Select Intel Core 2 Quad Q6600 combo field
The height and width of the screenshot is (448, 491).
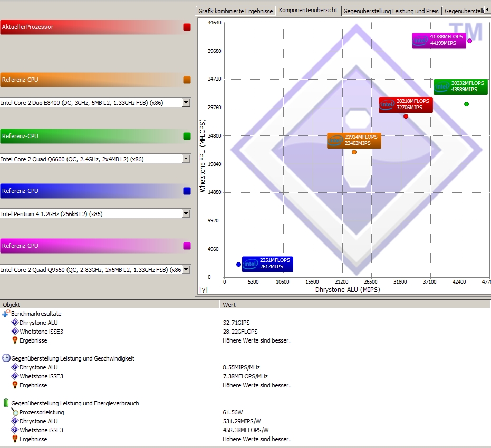pyautogui.click(x=95, y=159)
